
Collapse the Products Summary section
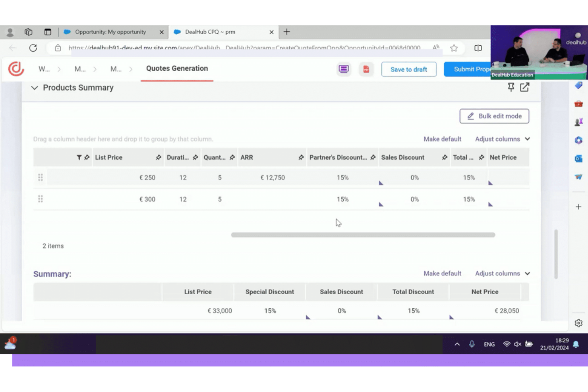(x=35, y=88)
